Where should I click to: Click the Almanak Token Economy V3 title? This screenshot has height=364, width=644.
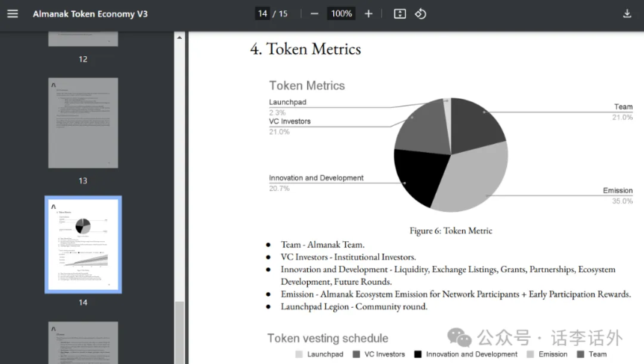pyautogui.click(x=90, y=14)
